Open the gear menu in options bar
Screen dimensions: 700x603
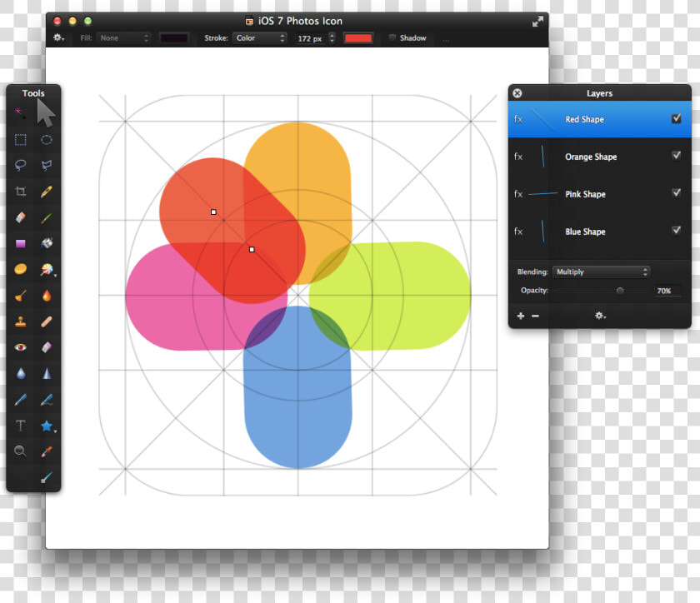(58, 38)
